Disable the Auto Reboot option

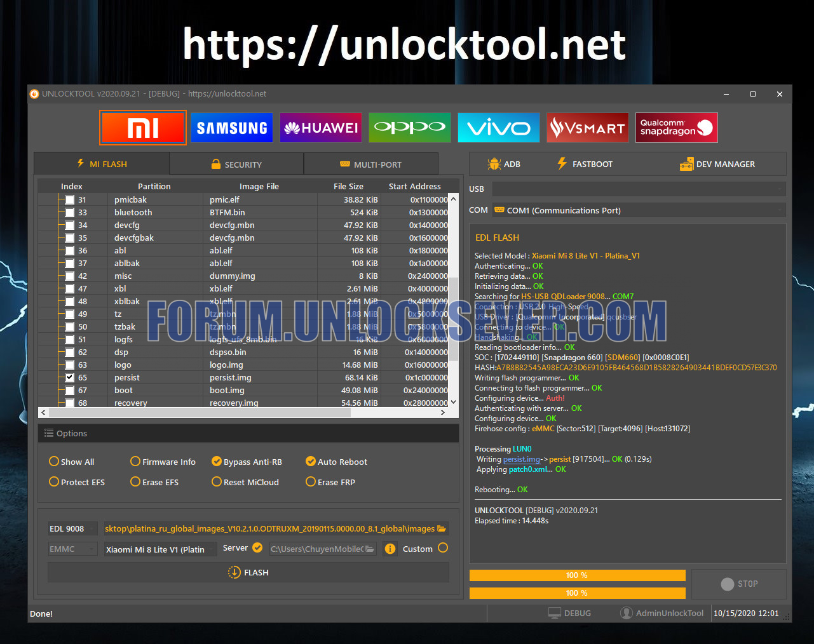pos(311,461)
